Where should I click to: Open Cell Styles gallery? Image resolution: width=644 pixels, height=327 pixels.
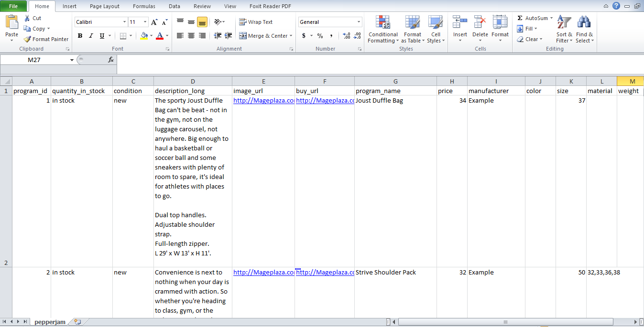pos(436,29)
